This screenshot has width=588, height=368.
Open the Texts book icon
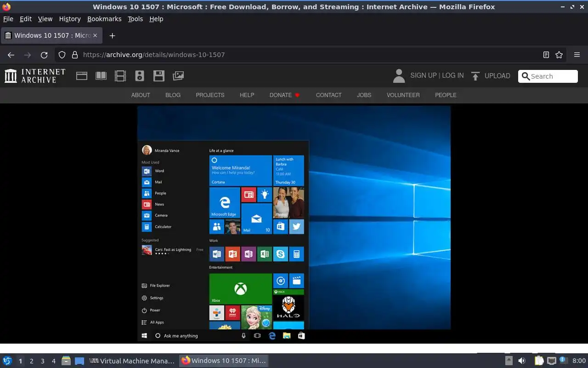pyautogui.click(x=101, y=76)
